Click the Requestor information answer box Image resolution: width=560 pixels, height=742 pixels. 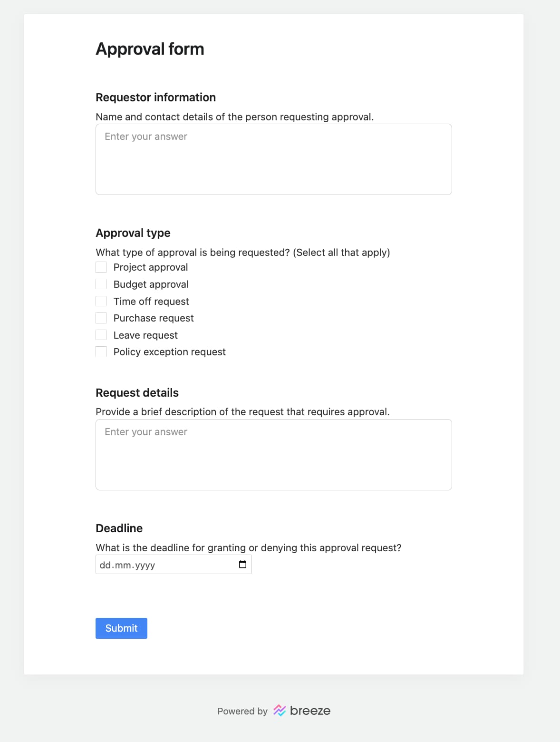pyautogui.click(x=274, y=158)
